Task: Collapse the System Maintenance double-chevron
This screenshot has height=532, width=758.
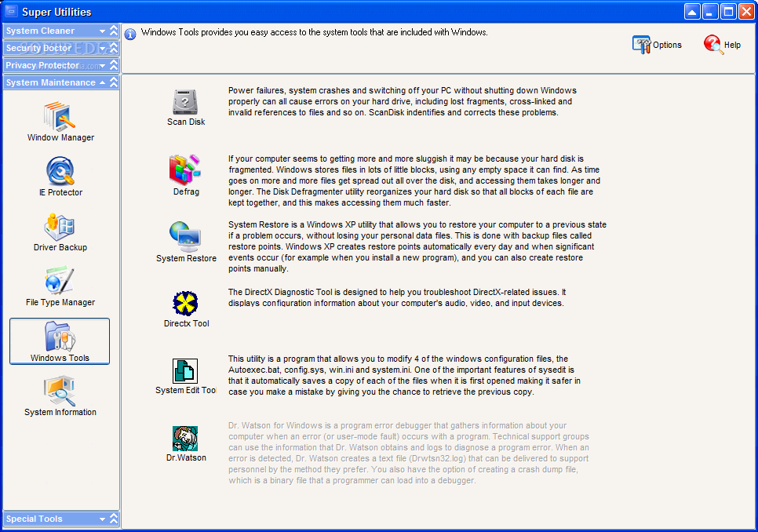Action: click(114, 82)
